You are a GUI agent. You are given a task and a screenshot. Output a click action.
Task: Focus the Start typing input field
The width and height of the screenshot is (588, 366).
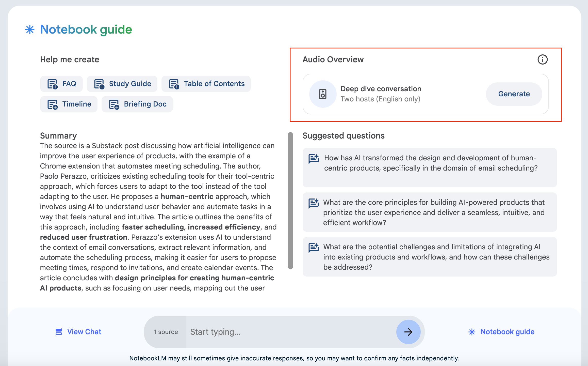(x=291, y=332)
